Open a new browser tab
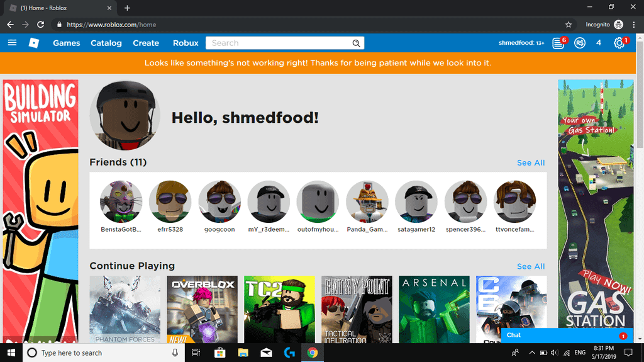The image size is (644, 362). pyautogui.click(x=127, y=8)
